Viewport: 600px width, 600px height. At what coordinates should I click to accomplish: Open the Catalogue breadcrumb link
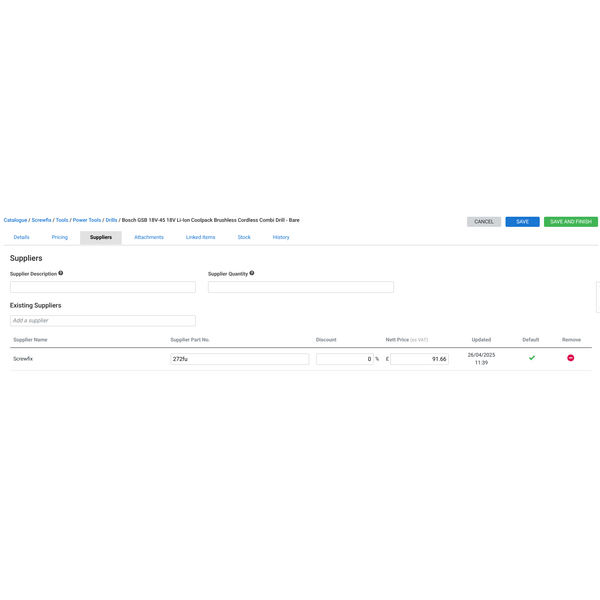click(15, 220)
